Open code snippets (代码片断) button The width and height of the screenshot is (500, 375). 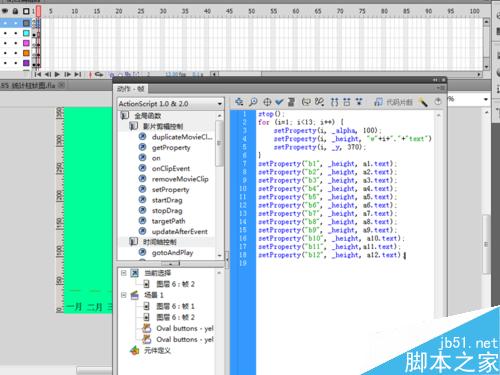[x=393, y=102]
